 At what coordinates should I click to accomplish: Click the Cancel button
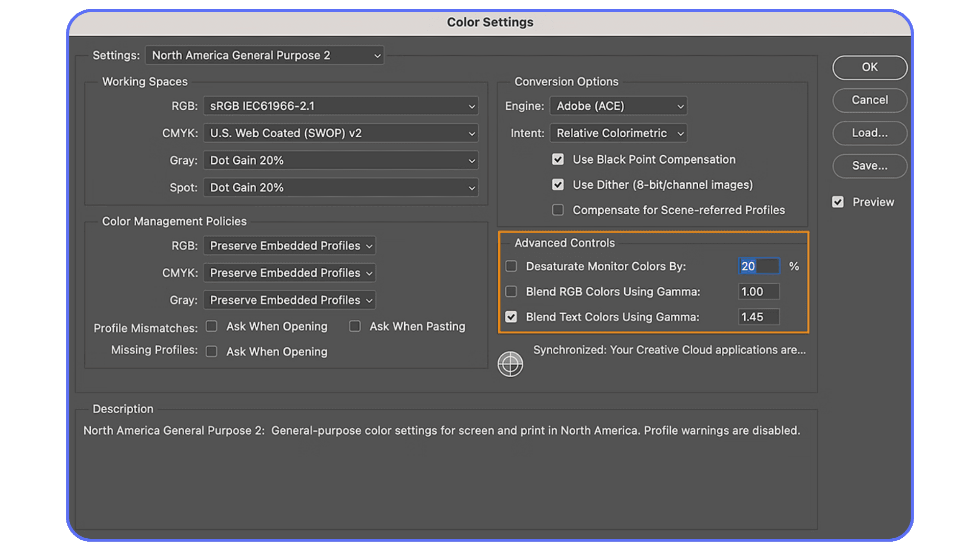870,100
